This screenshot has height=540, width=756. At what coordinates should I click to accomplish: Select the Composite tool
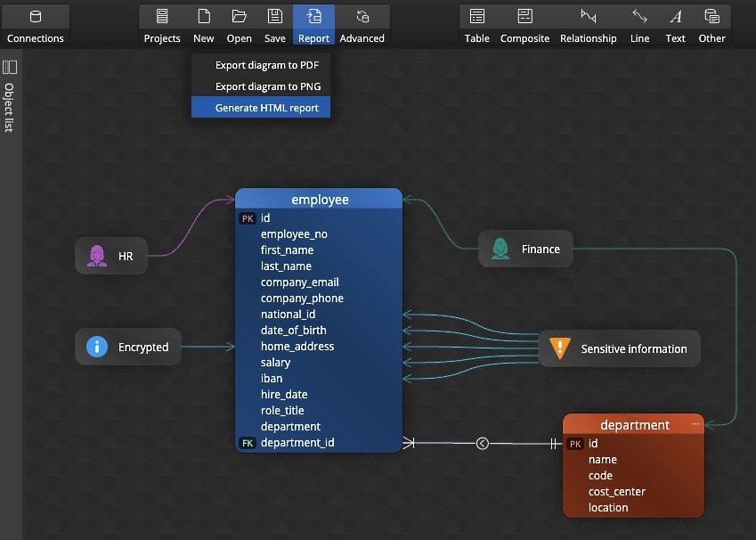tap(524, 25)
